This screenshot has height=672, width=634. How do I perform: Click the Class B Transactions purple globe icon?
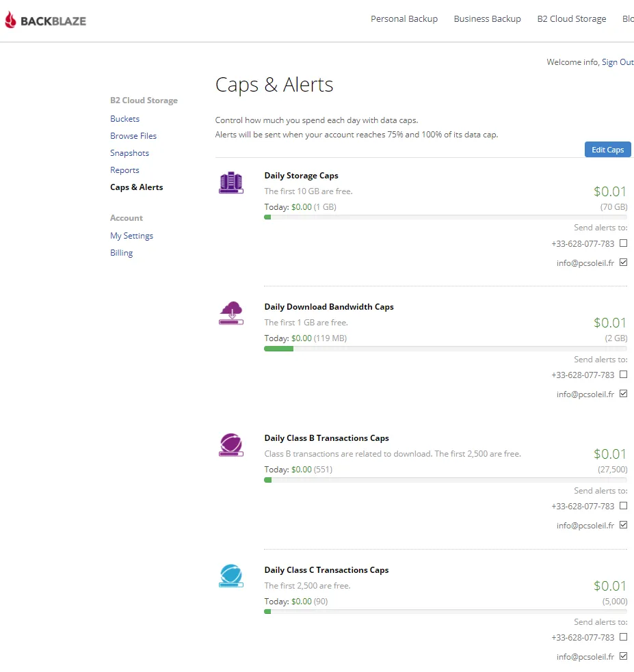[231, 445]
